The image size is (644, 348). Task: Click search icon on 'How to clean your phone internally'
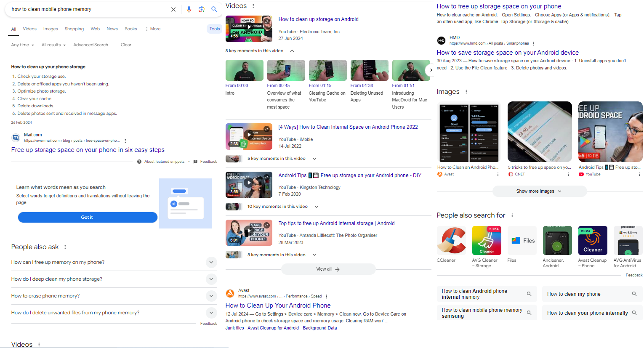coord(634,313)
